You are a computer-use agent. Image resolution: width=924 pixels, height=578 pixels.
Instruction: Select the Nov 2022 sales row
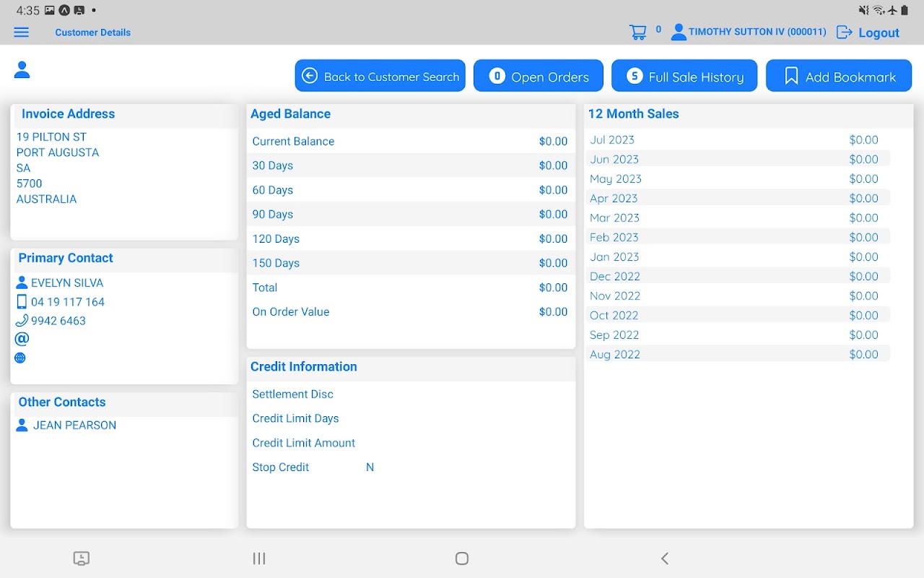738,296
